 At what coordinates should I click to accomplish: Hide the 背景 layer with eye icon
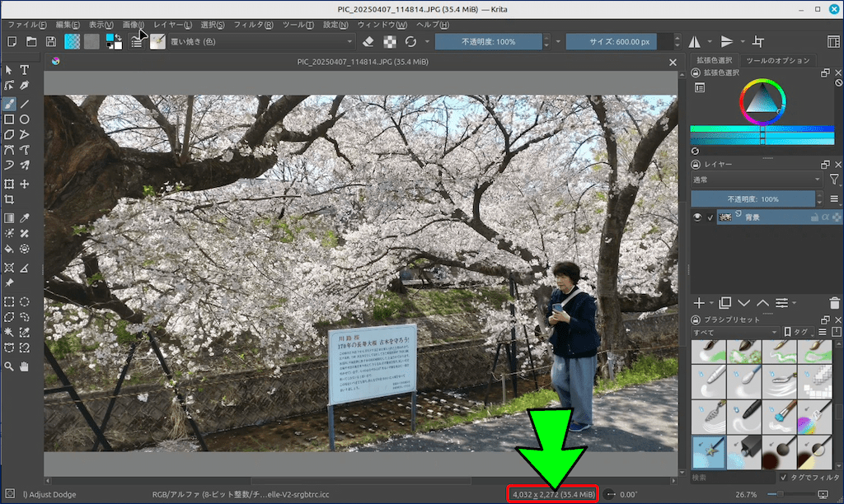click(697, 217)
